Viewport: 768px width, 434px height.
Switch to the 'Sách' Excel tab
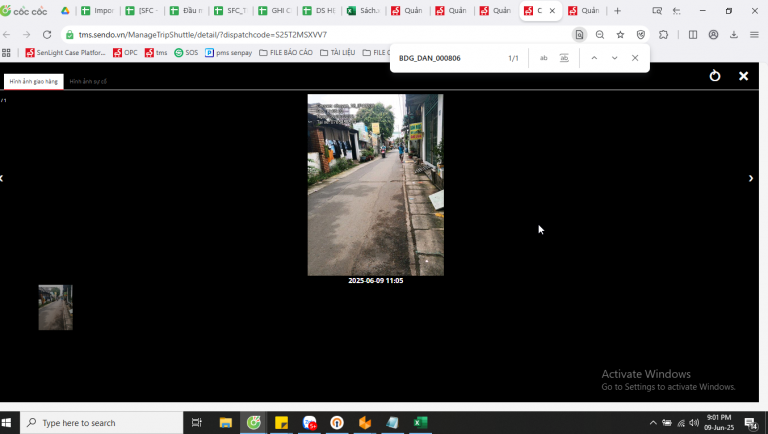click(x=363, y=11)
